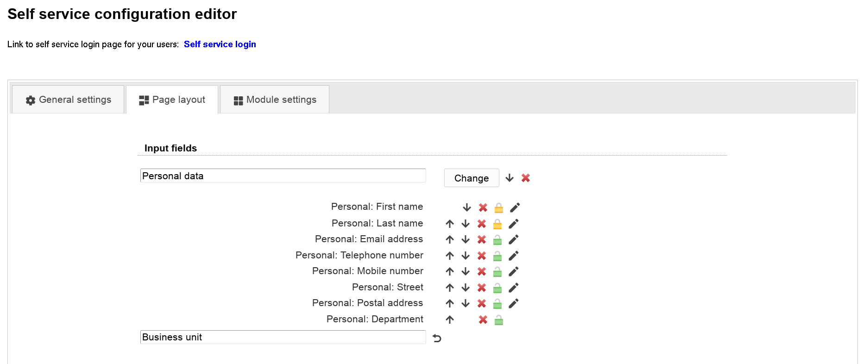Viewport: 868px width, 364px height.
Task: Move First name field down
Action: 466,207
